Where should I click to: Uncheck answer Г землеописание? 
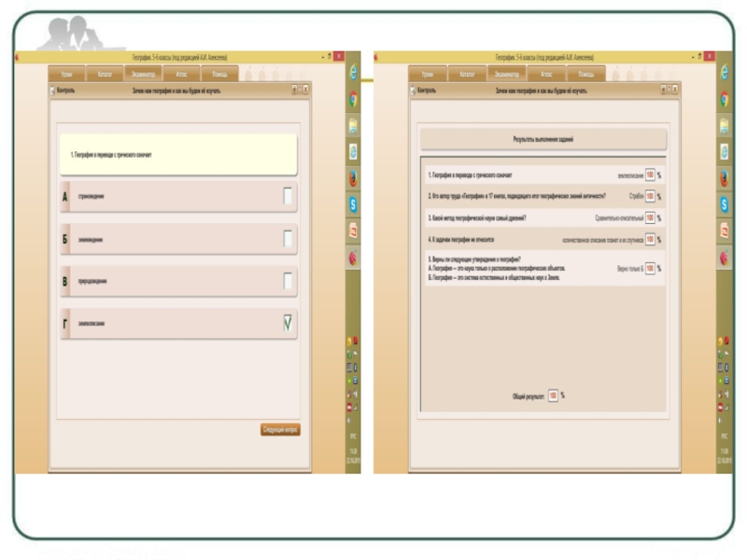[288, 323]
